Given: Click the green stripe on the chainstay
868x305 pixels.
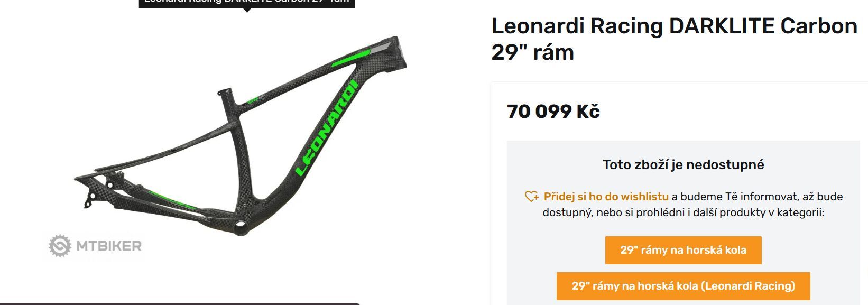Looking at the screenshot, I should coord(170,198).
